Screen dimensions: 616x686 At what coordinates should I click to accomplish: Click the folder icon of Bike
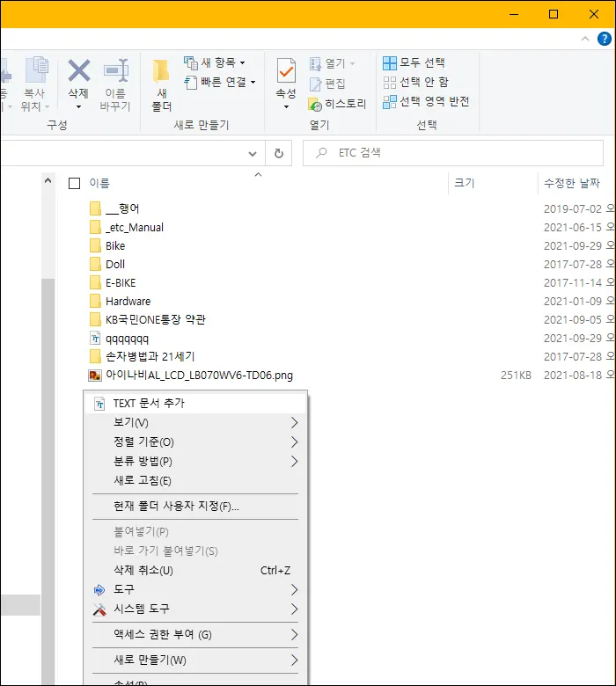click(x=95, y=246)
